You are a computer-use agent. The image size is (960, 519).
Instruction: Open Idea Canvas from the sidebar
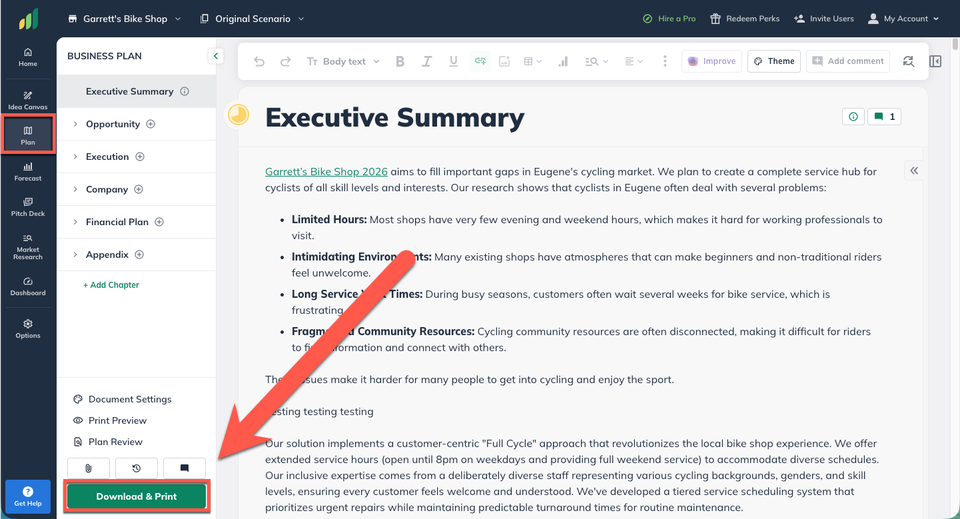(x=28, y=100)
